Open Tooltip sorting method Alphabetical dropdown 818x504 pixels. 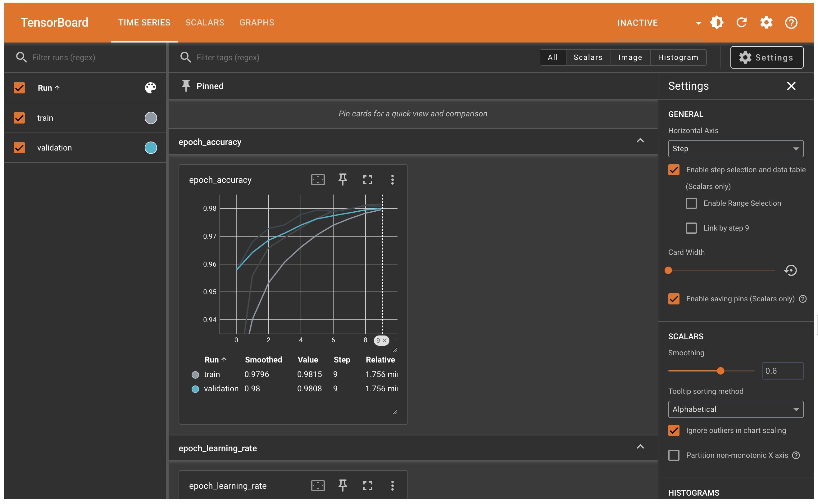tap(735, 409)
